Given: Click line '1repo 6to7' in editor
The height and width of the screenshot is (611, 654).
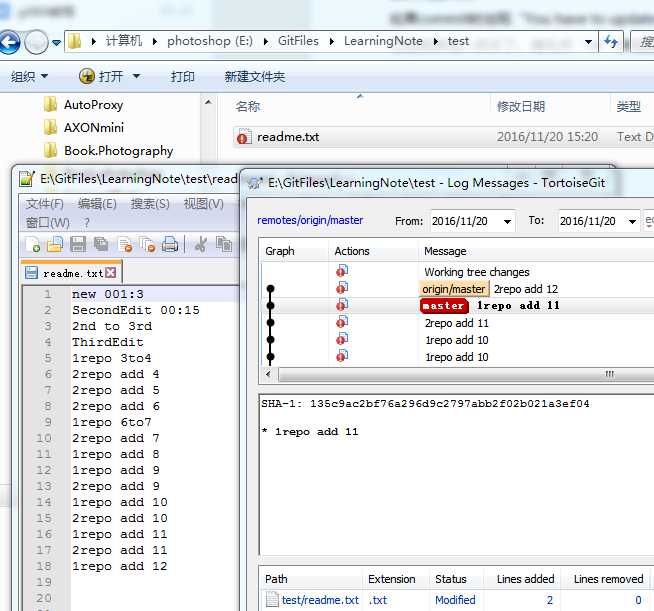Looking at the screenshot, I should pyautogui.click(x=112, y=422).
